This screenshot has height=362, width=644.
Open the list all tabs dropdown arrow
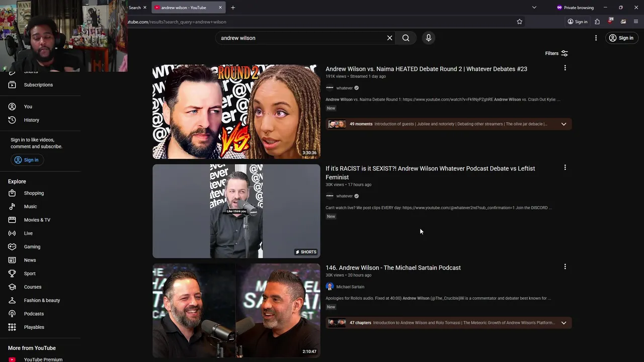(x=534, y=8)
